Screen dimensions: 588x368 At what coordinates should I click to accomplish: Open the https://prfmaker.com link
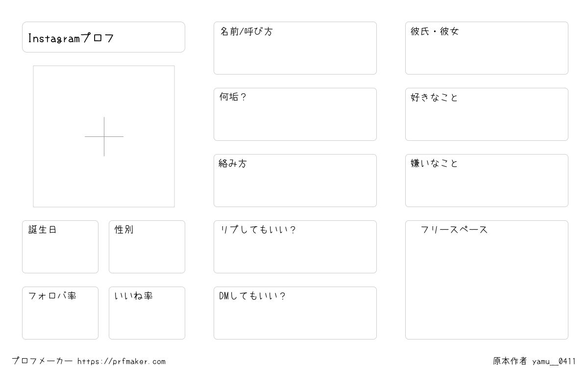122,362
